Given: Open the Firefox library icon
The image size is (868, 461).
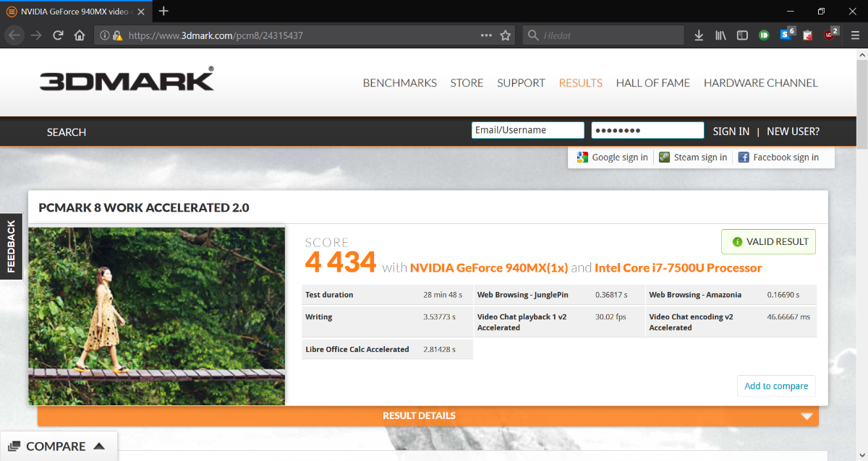Looking at the screenshot, I should [720, 35].
